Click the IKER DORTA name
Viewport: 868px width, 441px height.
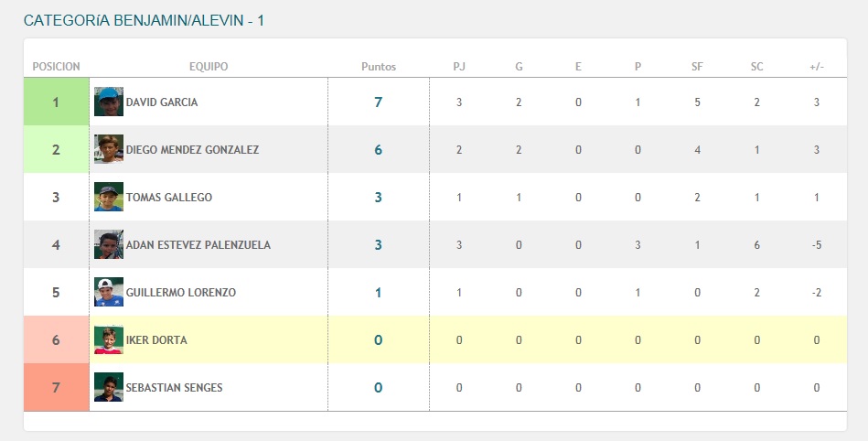(x=156, y=340)
